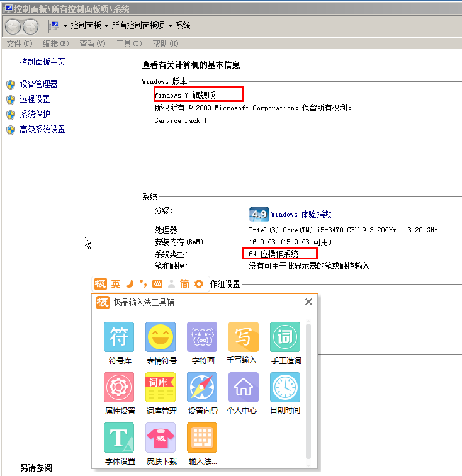Viewport: 462px width, 476px height.
Task: Click the window title bar system icon
Action: (x=8, y=9)
